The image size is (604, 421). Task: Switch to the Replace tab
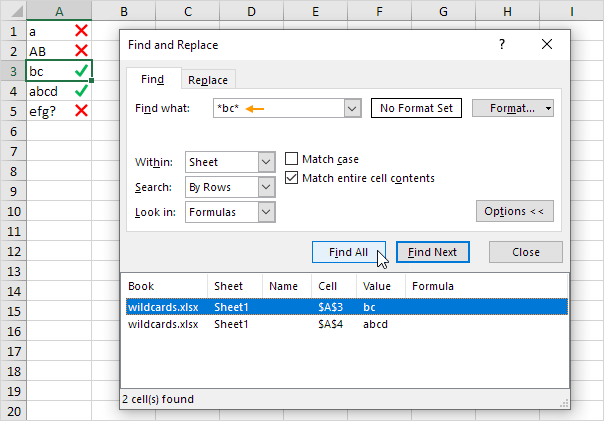click(208, 80)
